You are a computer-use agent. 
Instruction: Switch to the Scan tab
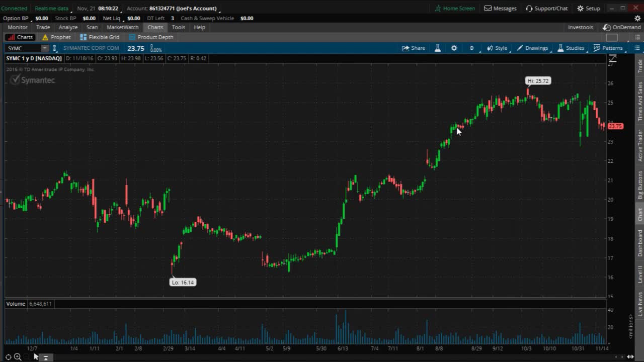92,28
